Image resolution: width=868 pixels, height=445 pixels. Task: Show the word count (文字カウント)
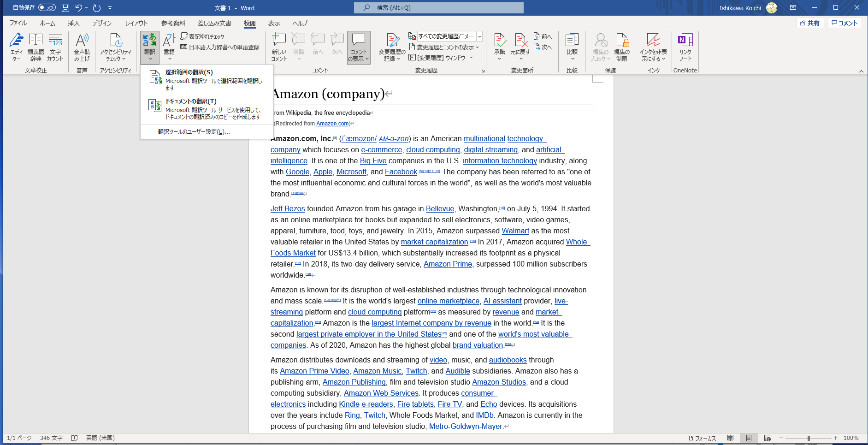click(55, 47)
